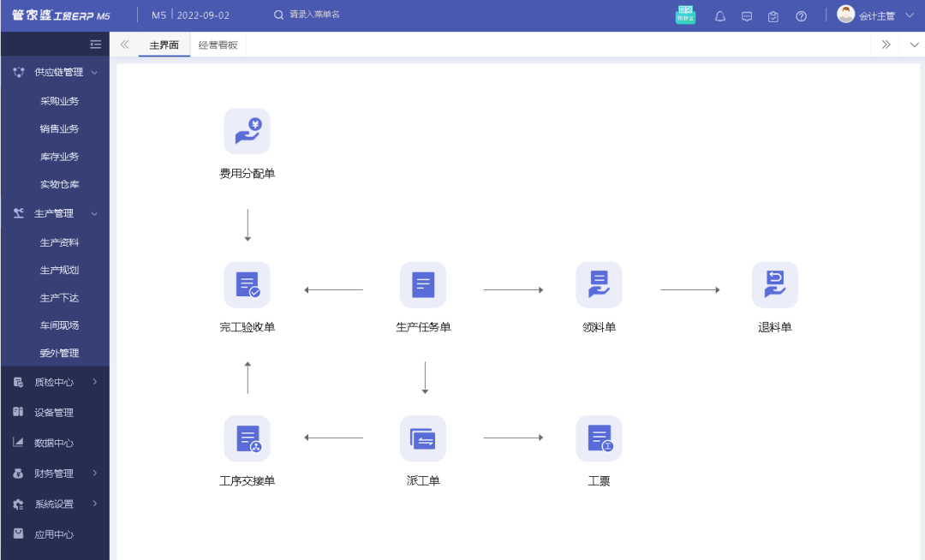Click the 退料单 material return icon
This screenshot has width=925, height=560.
click(774, 284)
